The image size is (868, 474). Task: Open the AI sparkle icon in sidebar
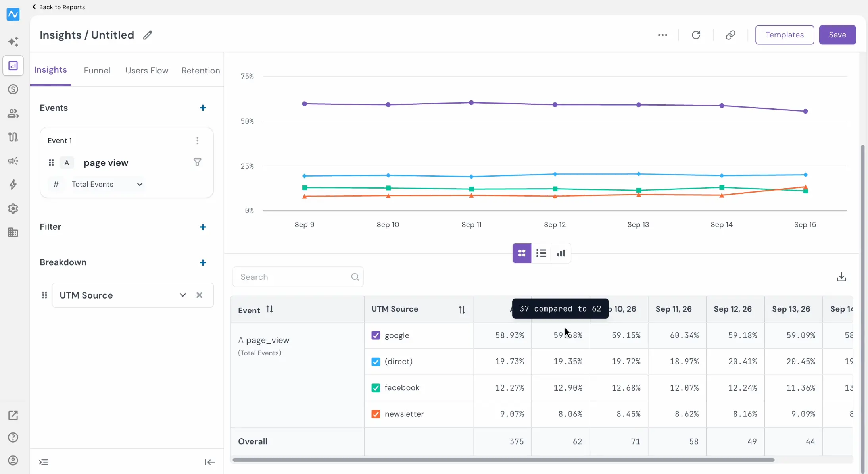pos(13,42)
